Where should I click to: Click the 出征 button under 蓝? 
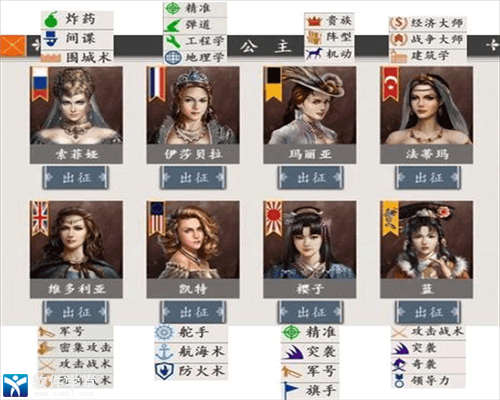pos(428,312)
